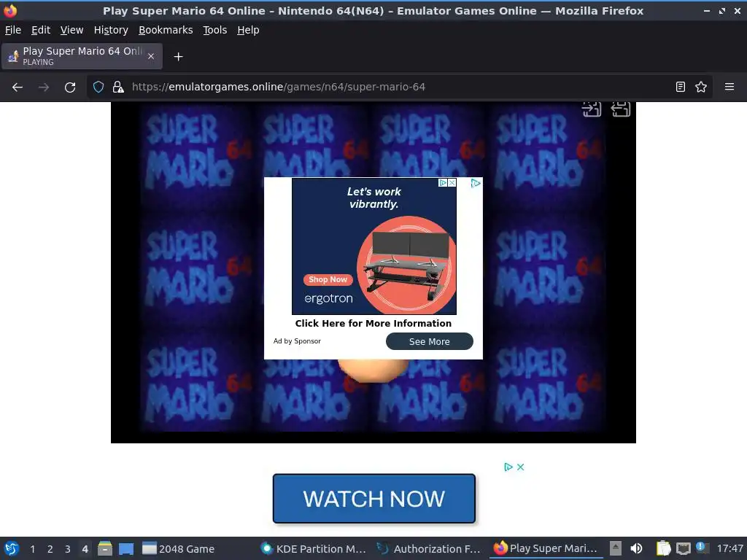Open the tracking protection shield

pos(98,87)
